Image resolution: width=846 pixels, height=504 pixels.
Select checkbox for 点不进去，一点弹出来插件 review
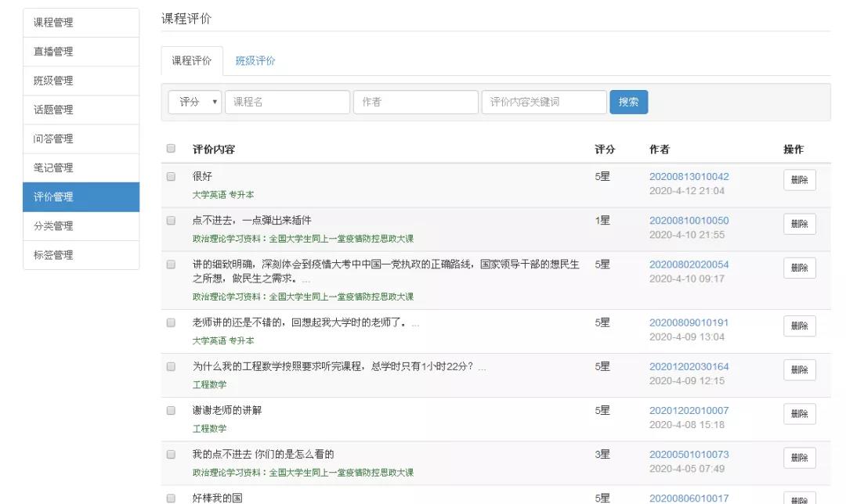pos(171,221)
